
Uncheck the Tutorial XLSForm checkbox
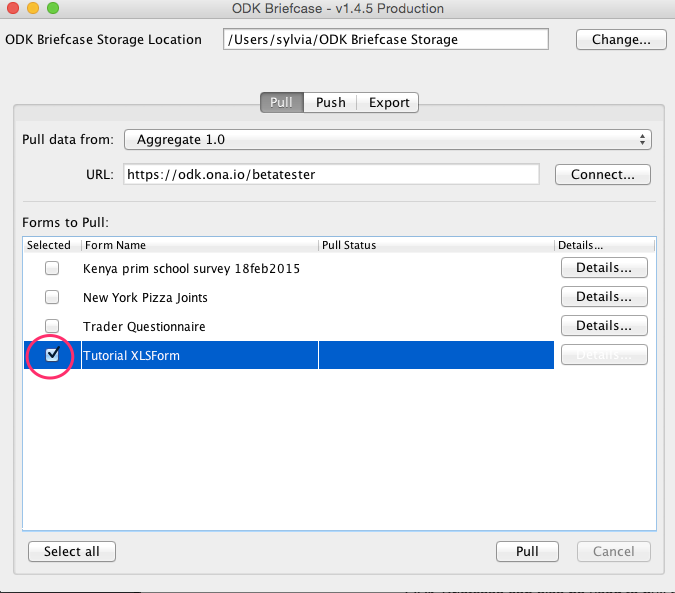(x=52, y=355)
